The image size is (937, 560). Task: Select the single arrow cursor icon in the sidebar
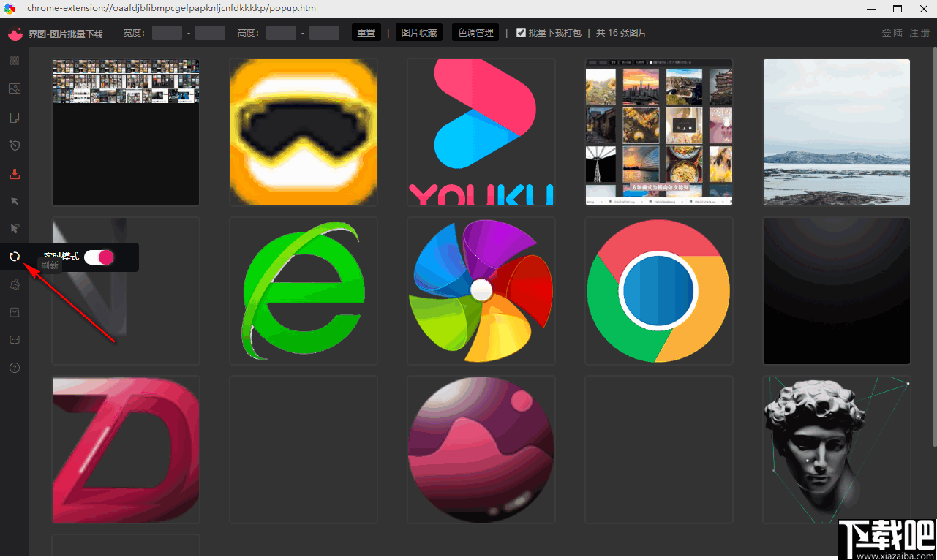(x=15, y=201)
